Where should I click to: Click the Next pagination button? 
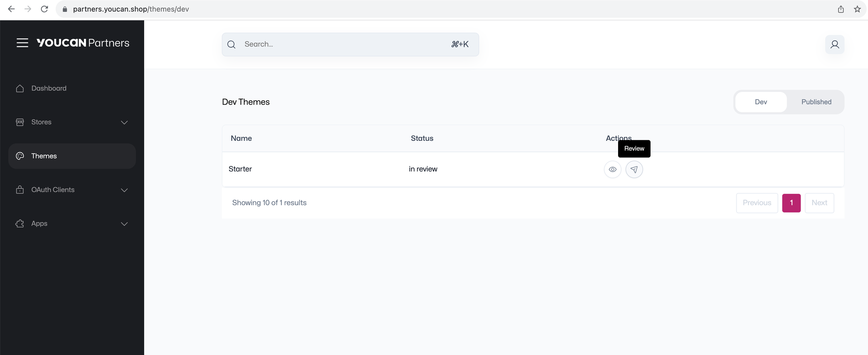pyautogui.click(x=819, y=203)
